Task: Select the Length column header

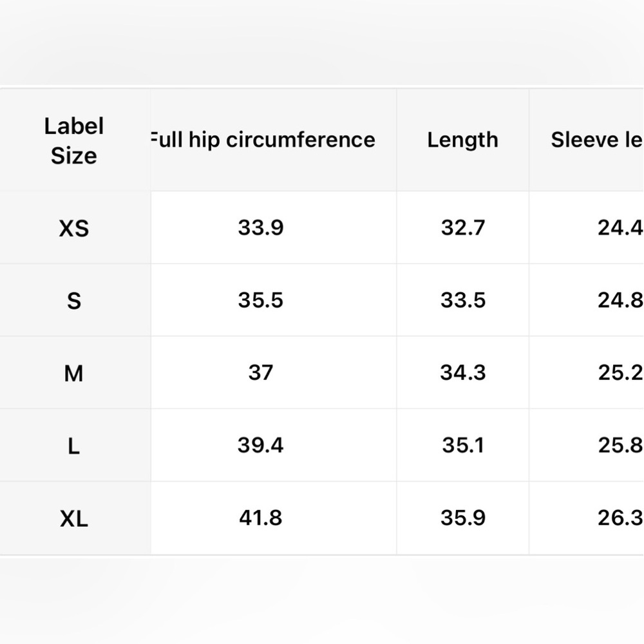Action: pos(463,140)
